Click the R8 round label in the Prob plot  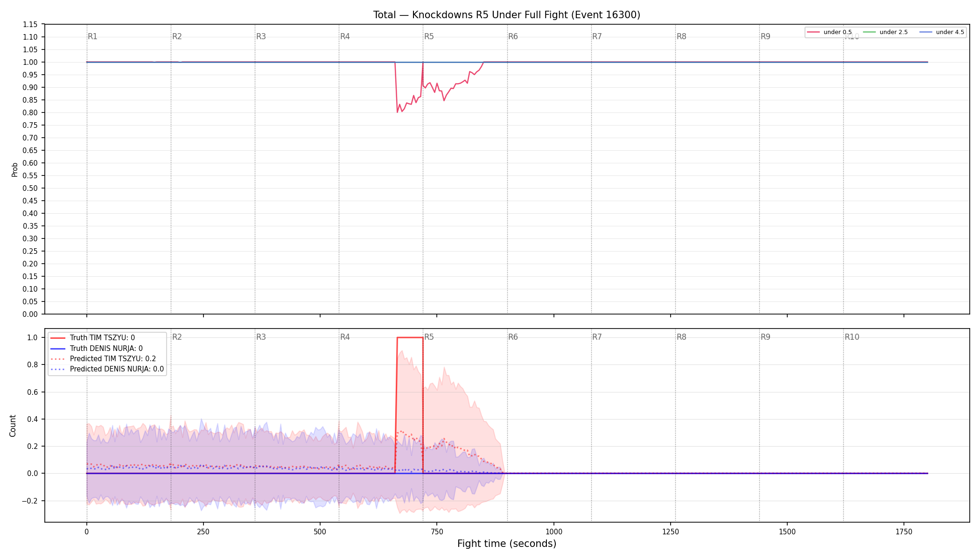coord(681,36)
